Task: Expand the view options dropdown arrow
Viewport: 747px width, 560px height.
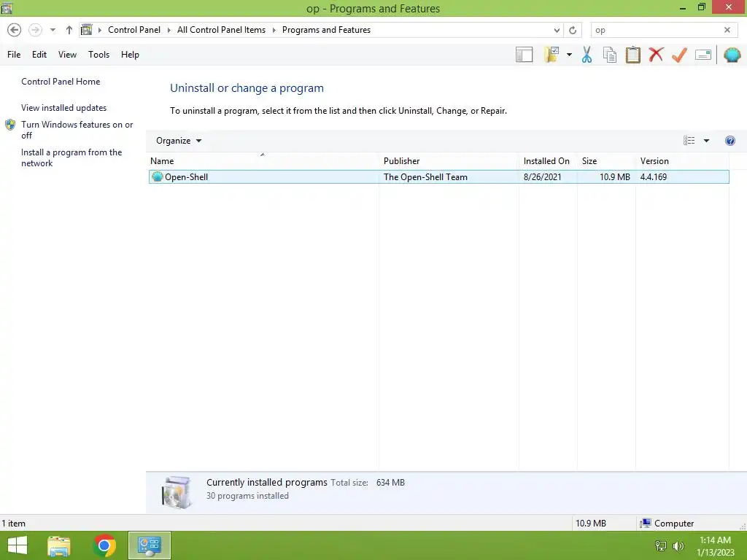Action: (x=706, y=141)
